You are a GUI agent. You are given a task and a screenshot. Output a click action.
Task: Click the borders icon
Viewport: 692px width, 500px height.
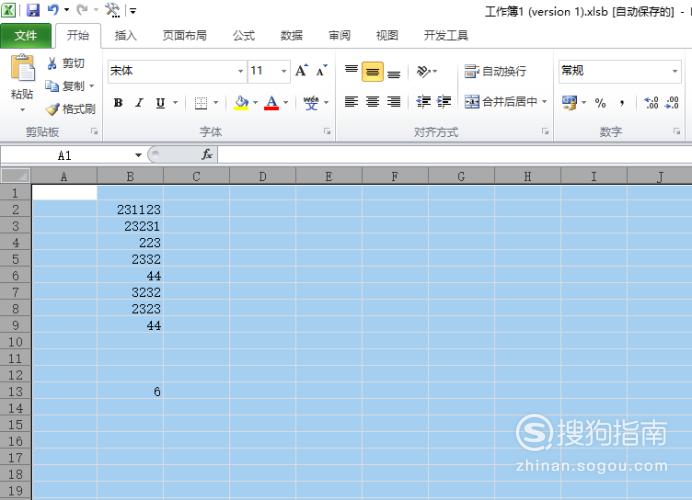[201, 103]
